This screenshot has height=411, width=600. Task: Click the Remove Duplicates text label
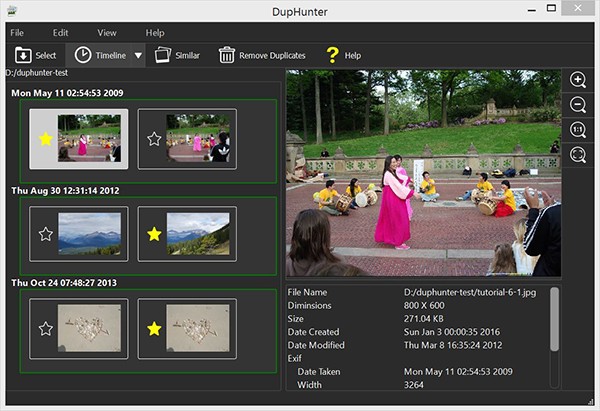[272, 55]
